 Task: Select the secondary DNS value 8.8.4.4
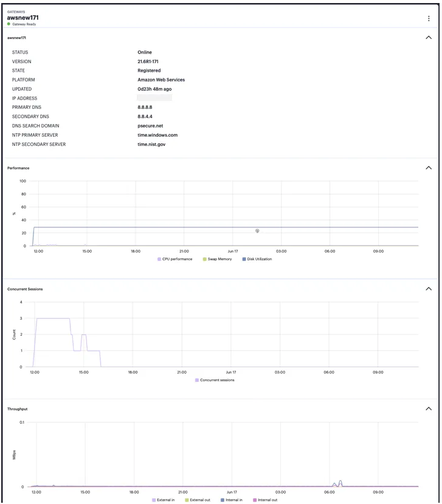145,116
